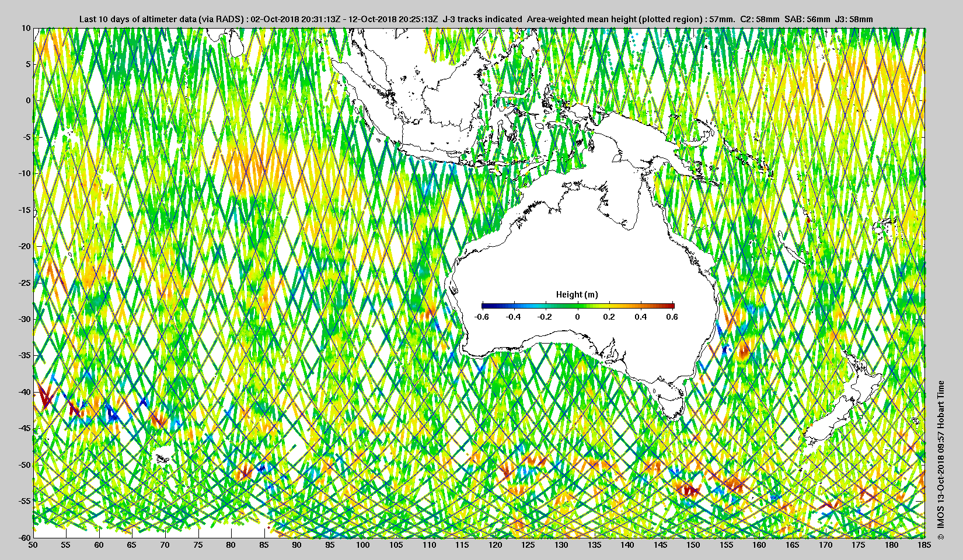Click the "SAB: 56mm" value in the title

807,19
